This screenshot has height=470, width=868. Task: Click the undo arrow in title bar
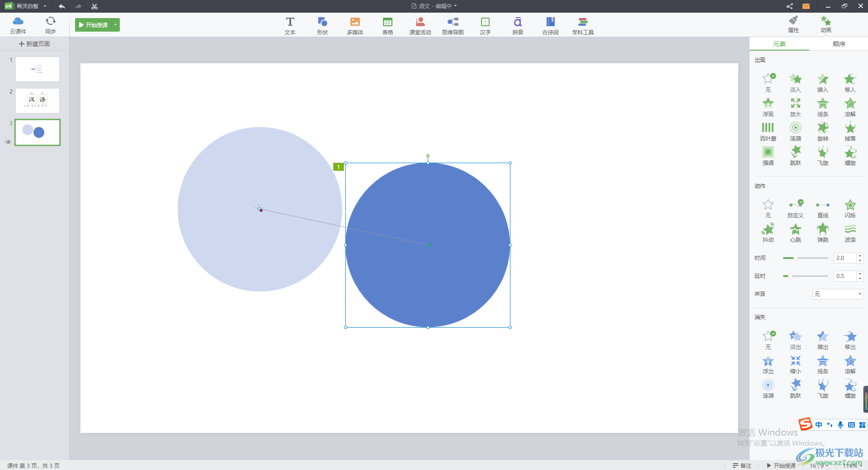click(x=62, y=6)
